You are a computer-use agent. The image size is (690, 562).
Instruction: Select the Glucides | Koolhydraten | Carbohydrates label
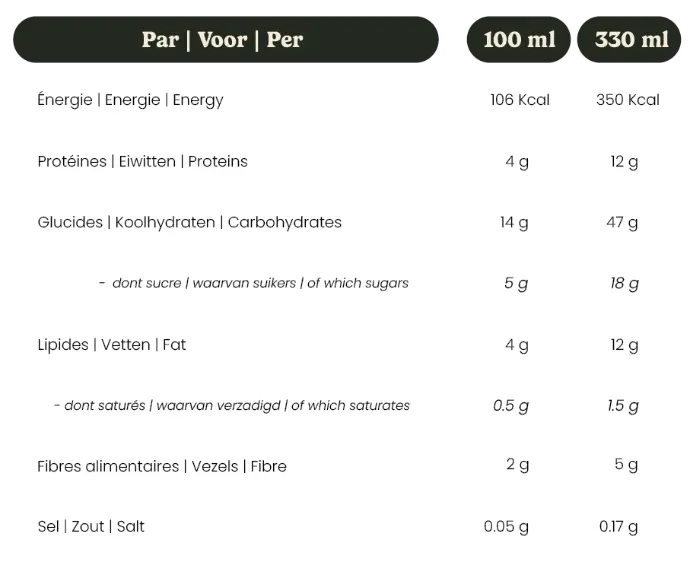click(189, 222)
